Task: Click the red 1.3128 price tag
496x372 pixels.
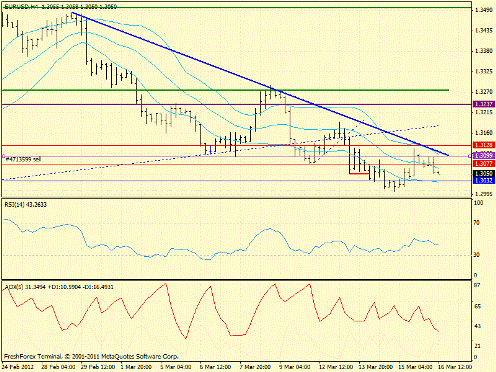Action: tap(484, 145)
